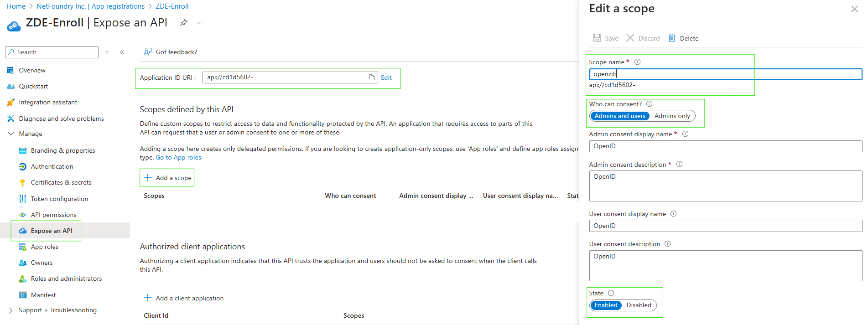Delete this scope
The height and width of the screenshot is (325, 868).
(683, 38)
